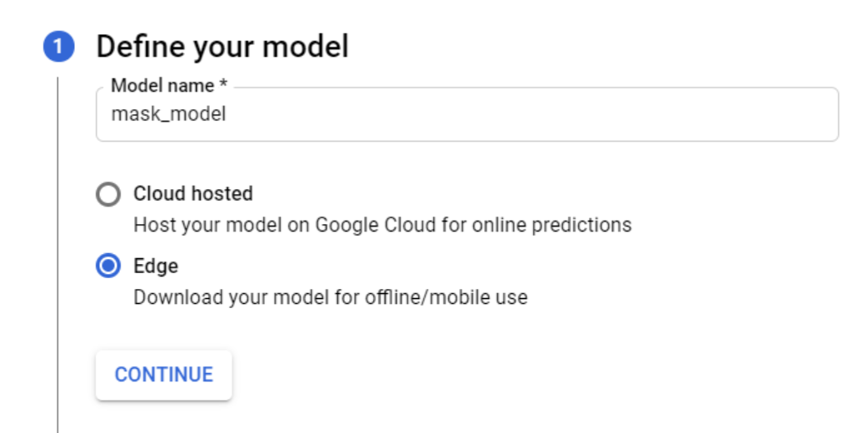Click the "Cloud hosted" option label
868x433 pixels.
(192, 194)
